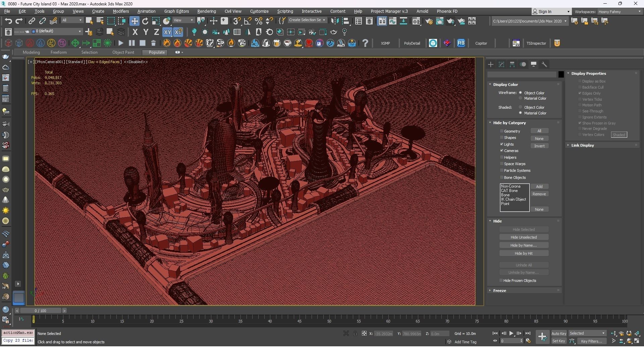
Task: Open the Workspaces dropdown
Action: click(620, 11)
